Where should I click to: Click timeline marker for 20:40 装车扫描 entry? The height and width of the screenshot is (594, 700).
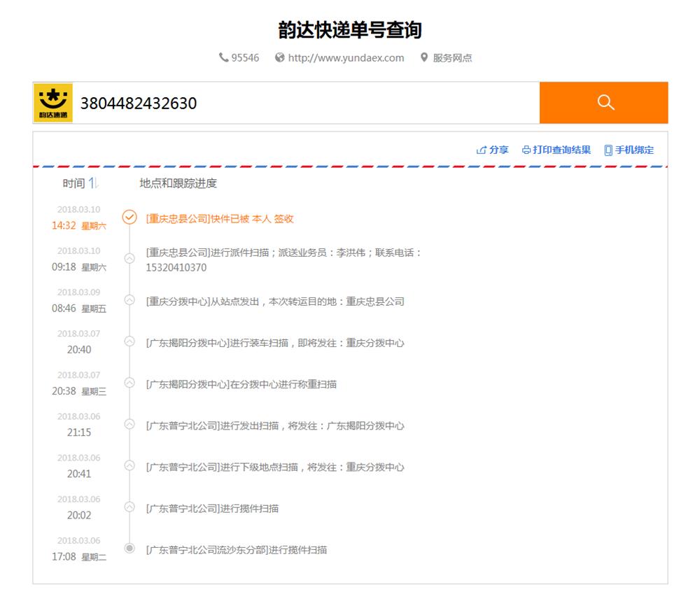[x=129, y=341]
